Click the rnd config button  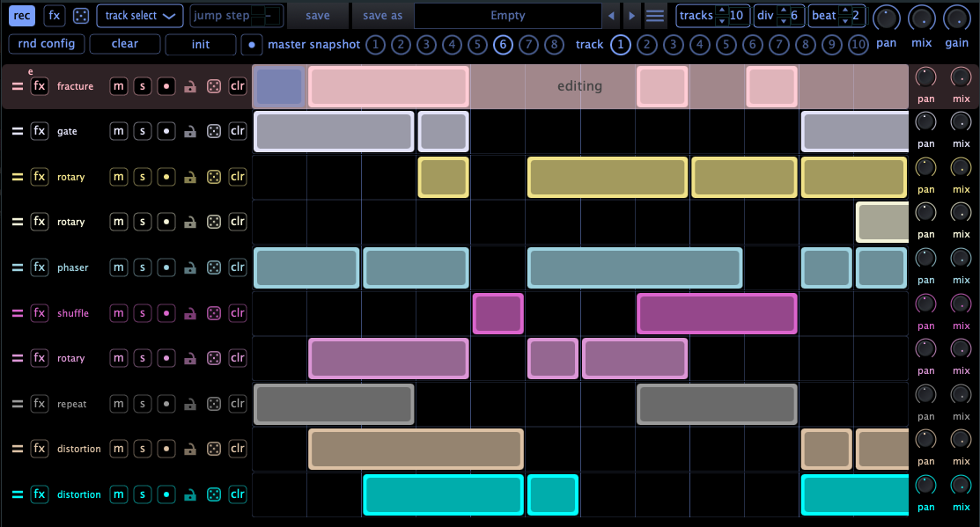(x=47, y=44)
